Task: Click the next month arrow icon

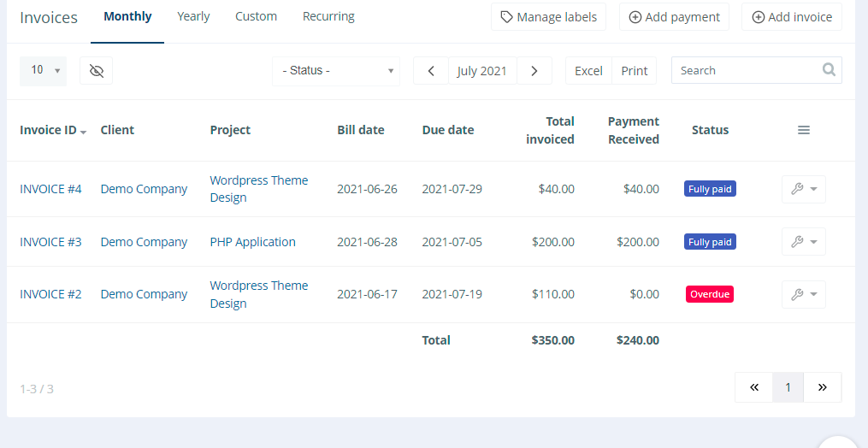Action: pos(534,71)
